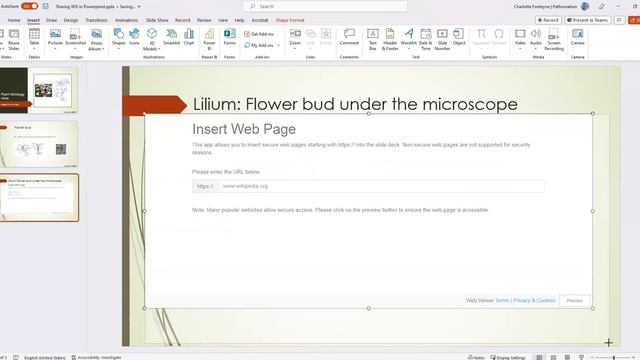Toggle the Notes pane
The width and height of the screenshot is (640, 360).
(476, 357)
